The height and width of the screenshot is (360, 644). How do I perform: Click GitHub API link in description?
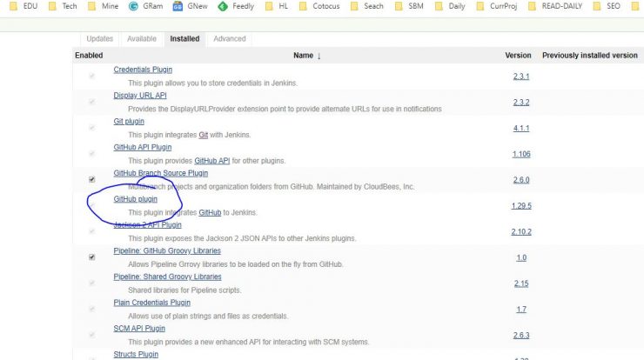point(212,161)
